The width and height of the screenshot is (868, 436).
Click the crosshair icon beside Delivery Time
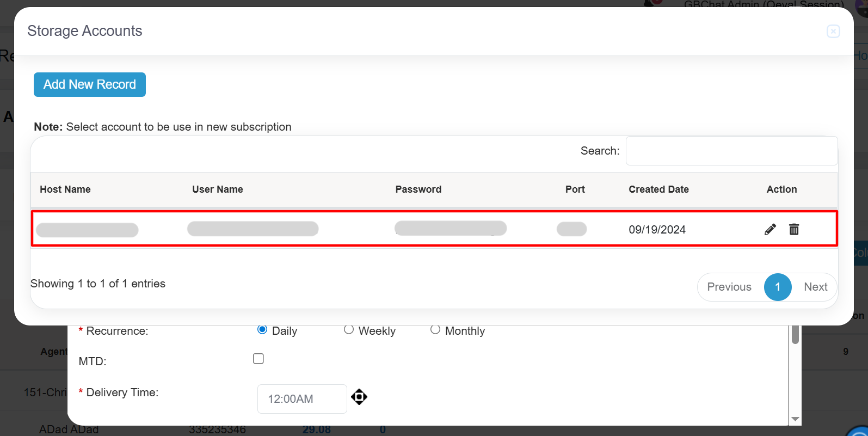[x=359, y=397]
